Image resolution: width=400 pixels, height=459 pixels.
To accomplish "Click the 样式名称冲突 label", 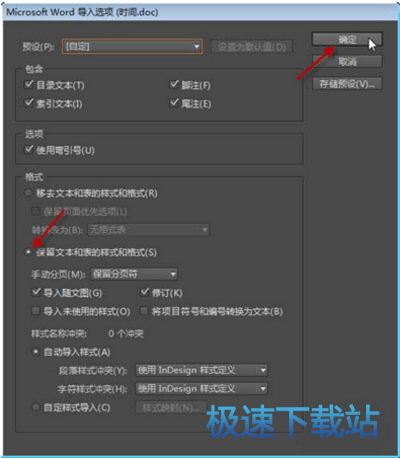I will 59,333.
